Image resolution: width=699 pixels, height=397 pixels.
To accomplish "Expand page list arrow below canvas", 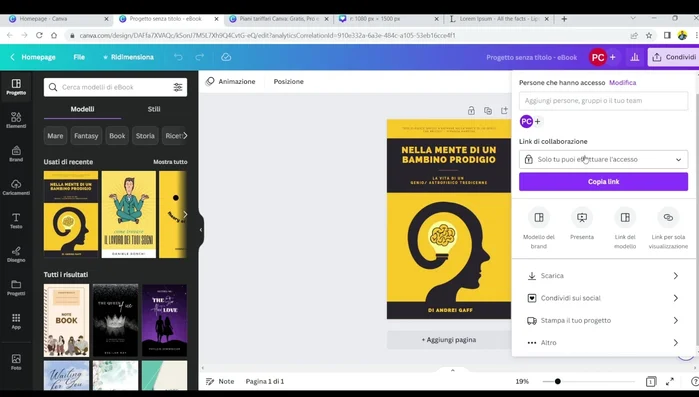I will [452, 370].
